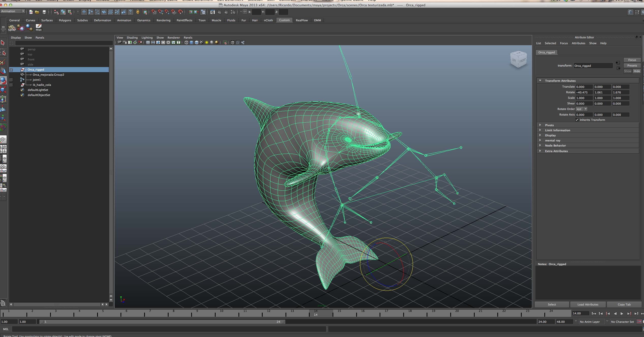Screen dimensions: 644x337
Task: Select the arrow Select Tool in toolbox
Action: coord(3,42)
